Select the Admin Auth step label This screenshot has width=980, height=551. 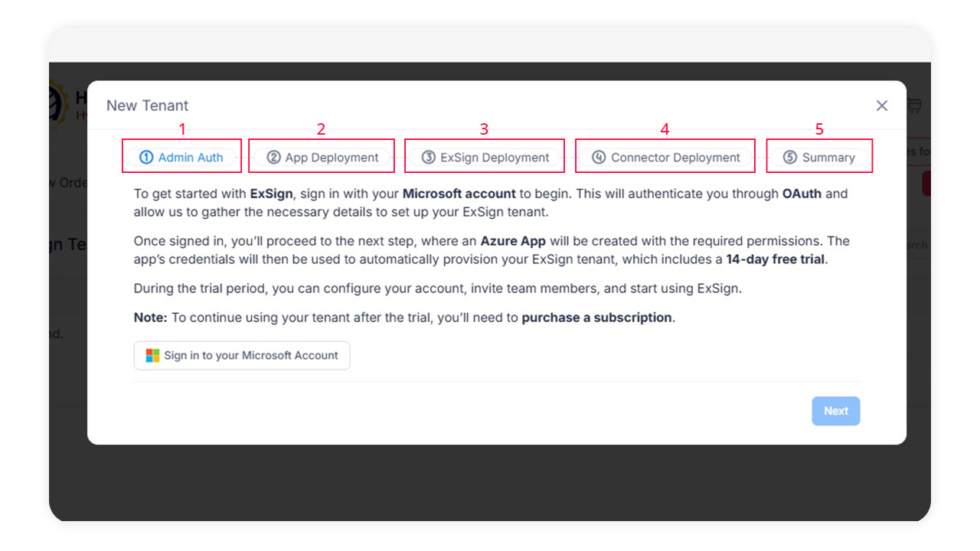(191, 158)
